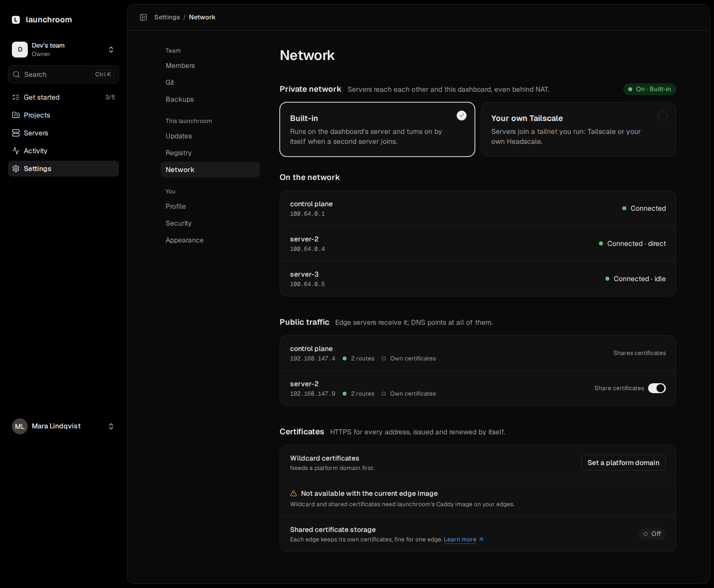Click the ML user avatar
This screenshot has height=588, width=714.
coord(20,426)
